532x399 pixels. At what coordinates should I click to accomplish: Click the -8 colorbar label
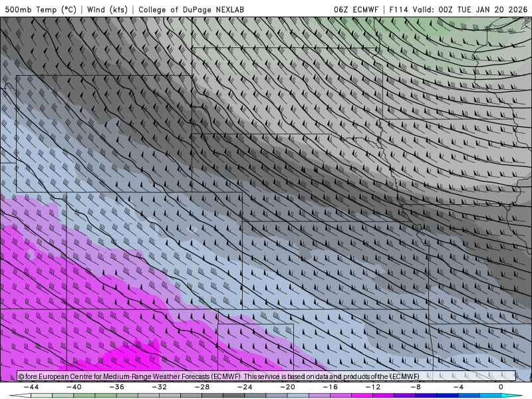(416, 387)
